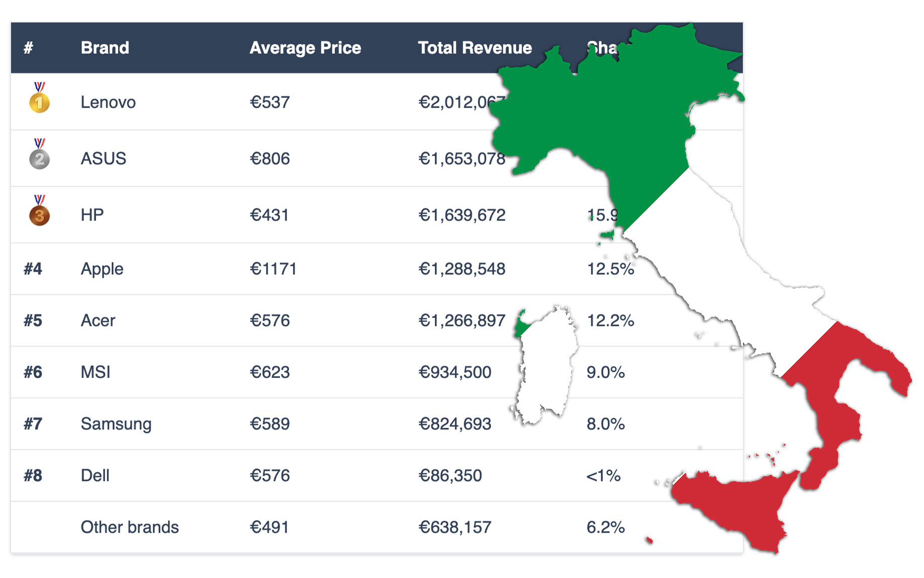
Task: Click the bronze medal icon for HP
Action: click(x=39, y=214)
